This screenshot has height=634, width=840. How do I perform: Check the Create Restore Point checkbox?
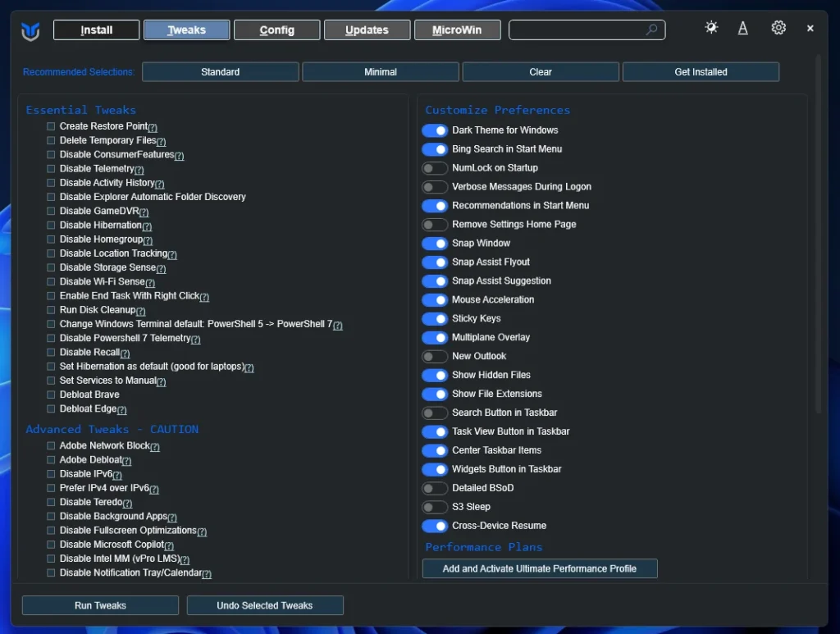point(51,126)
